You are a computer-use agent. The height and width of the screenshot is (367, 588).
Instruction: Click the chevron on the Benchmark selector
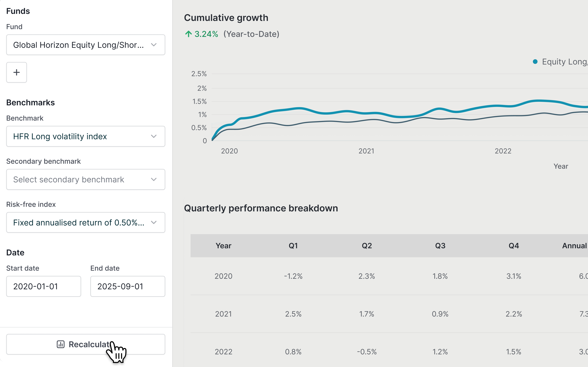(154, 136)
